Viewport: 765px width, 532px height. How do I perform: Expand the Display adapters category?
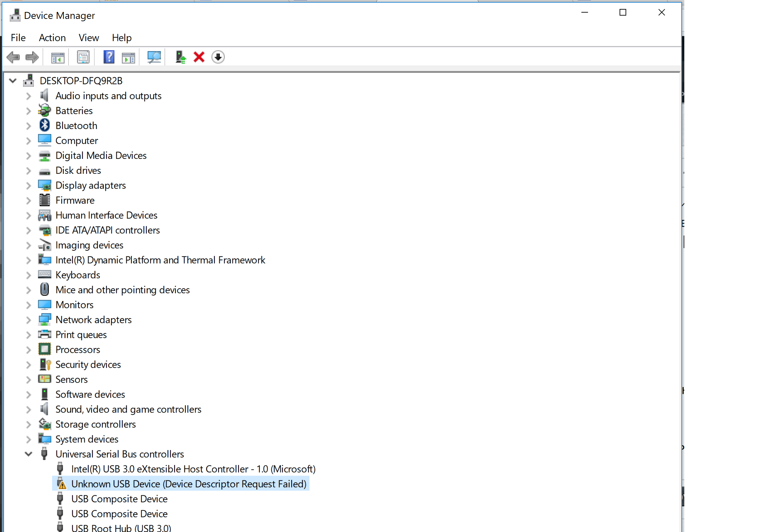[29, 186]
